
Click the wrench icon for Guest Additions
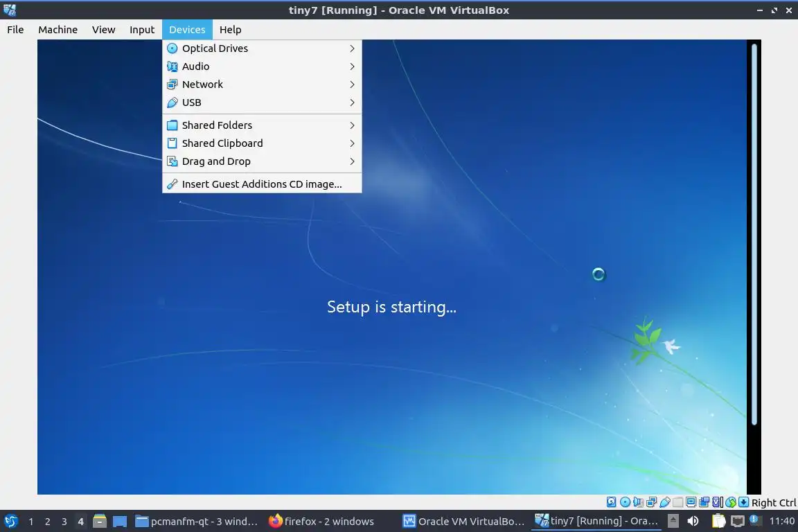click(x=172, y=184)
